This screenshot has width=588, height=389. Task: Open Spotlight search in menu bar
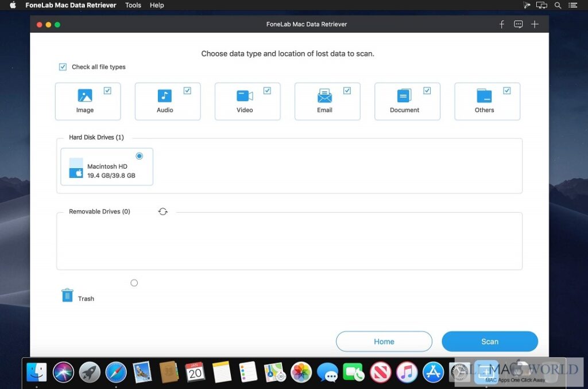[x=558, y=5]
